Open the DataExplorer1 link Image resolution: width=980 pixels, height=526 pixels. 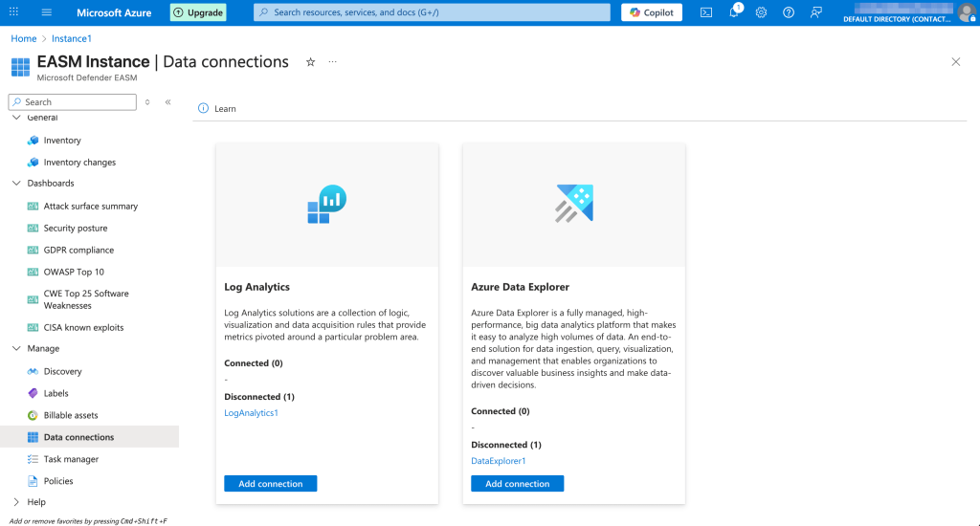498,461
